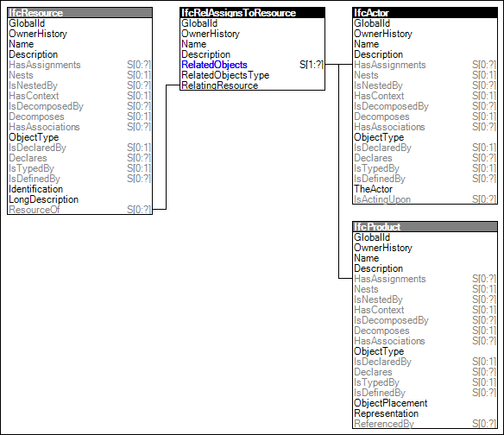The width and height of the screenshot is (504, 435).
Task: Click LongDescription in the IfcResource box
Action: pyautogui.click(x=44, y=199)
